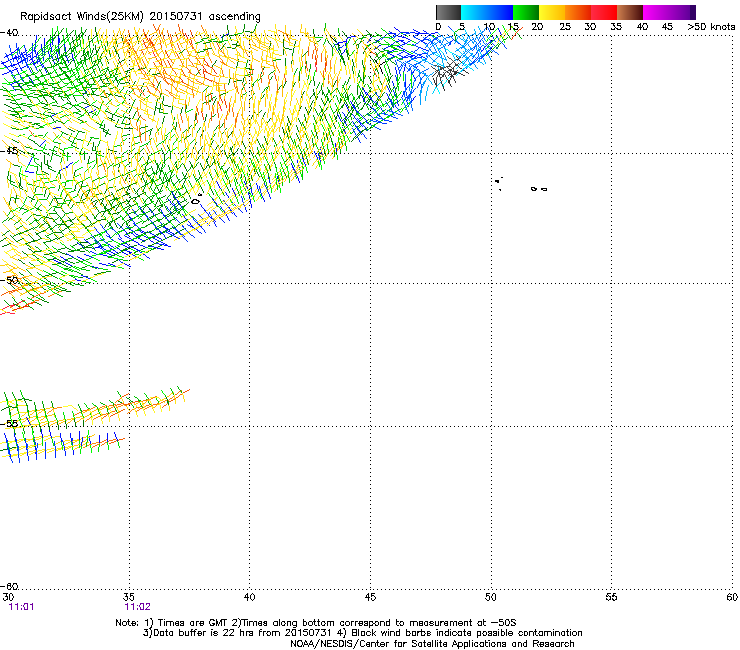Click the NOAA/NESDIS credit line
This screenshot has width=740, height=650.
pyautogui.click(x=432, y=644)
